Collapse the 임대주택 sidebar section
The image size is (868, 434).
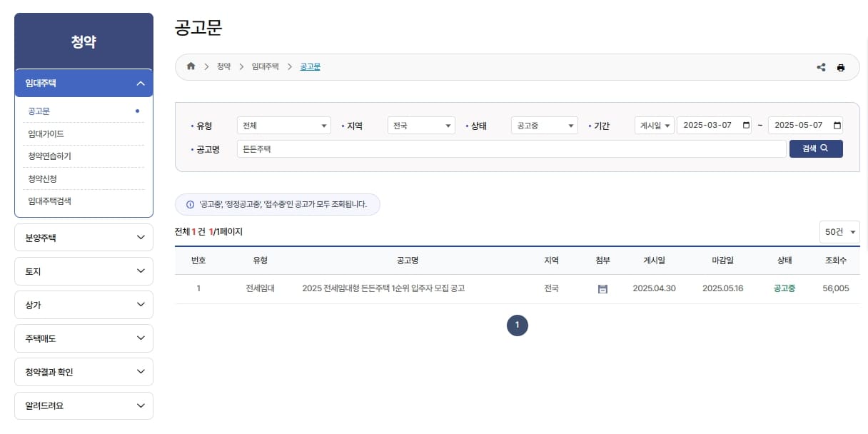point(84,83)
